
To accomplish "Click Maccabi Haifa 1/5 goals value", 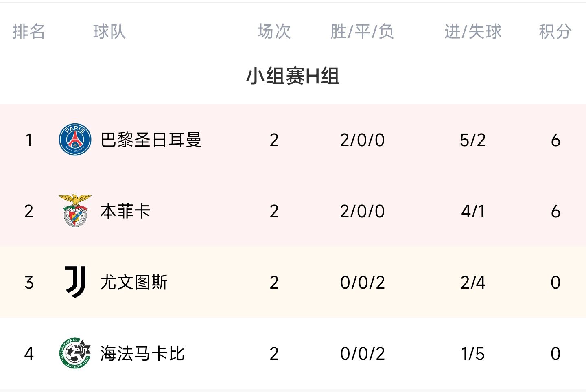I will (473, 354).
